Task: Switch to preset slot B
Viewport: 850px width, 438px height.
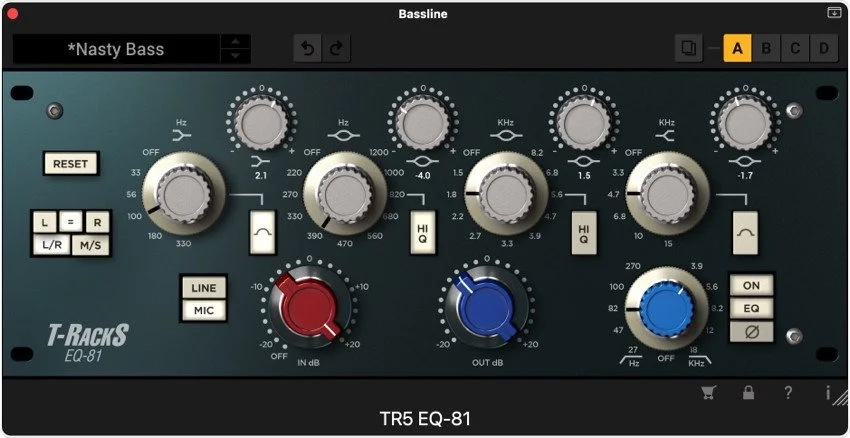Action: [766, 49]
